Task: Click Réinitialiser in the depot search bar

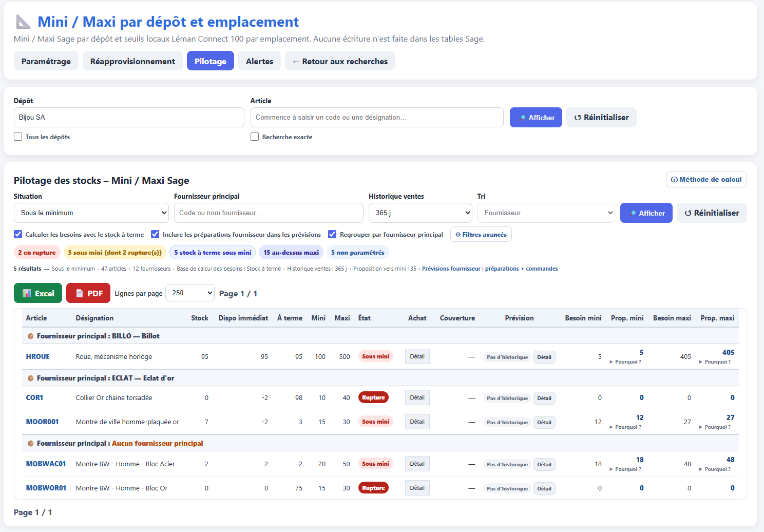Action: point(601,118)
